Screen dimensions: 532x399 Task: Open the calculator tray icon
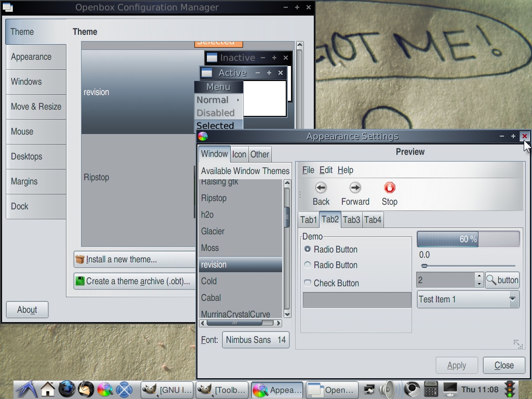click(431, 390)
